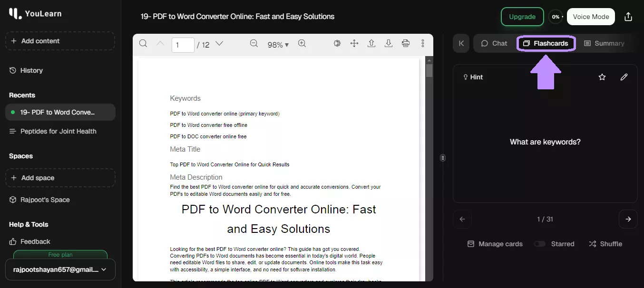Download the PDF file
This screenshot has height=288, width=644.
click(x=389, y=44)
